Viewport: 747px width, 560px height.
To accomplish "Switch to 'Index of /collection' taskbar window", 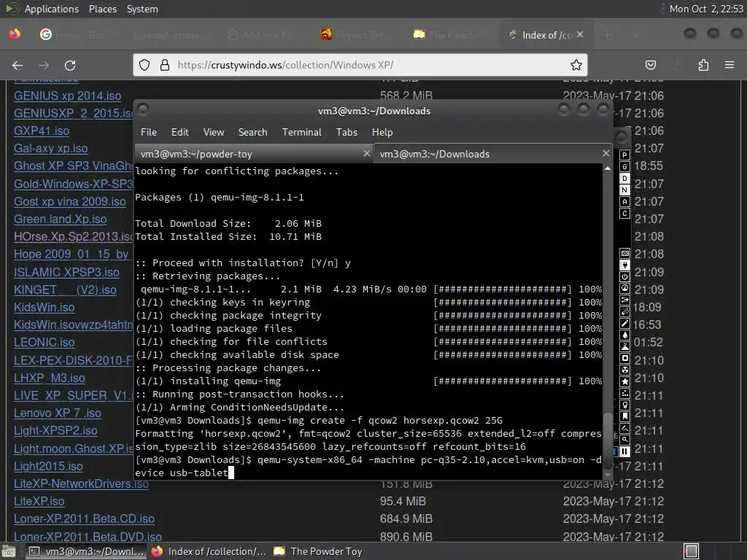I will [209, 551].
